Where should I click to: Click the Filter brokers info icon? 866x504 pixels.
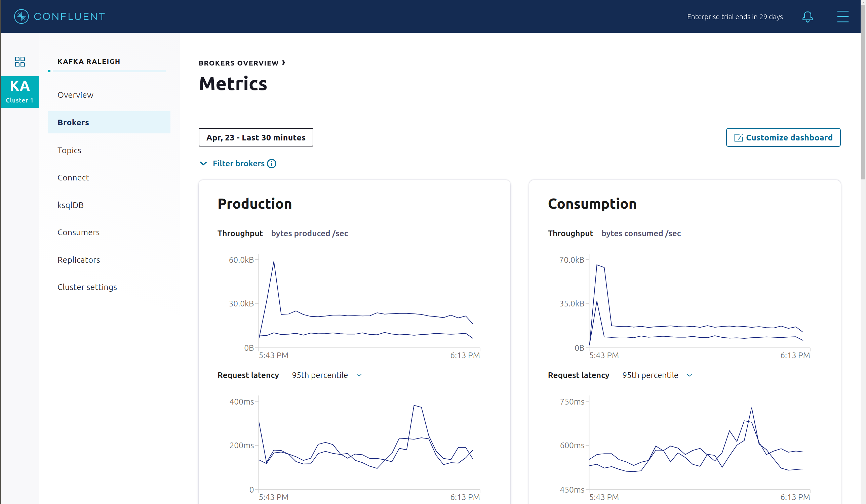pyautogui.click(x=272, y=164)
